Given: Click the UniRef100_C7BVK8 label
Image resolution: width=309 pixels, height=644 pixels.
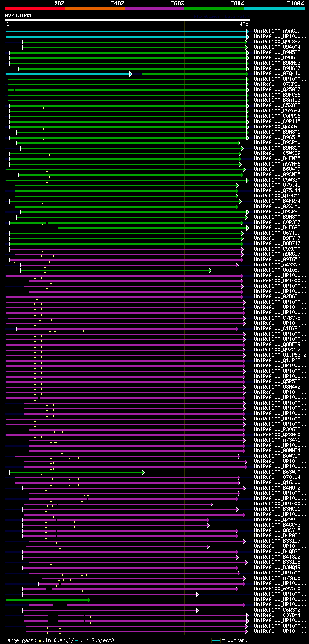Looking at the screenshot, I should point(277,318).
